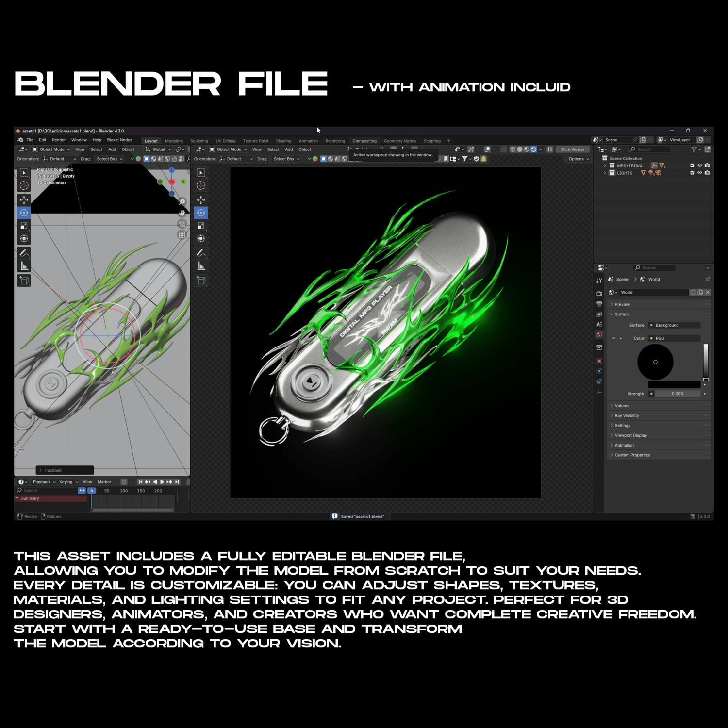Select the 3D Cursor tool in the Right Orthographic viewport
The width and height of the screenshot is (728, 728).
click(24, 185)
